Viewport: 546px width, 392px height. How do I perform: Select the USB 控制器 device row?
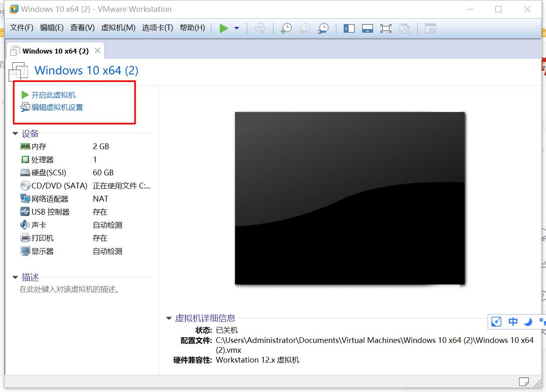pyautogui.click(x=86, y=212)
